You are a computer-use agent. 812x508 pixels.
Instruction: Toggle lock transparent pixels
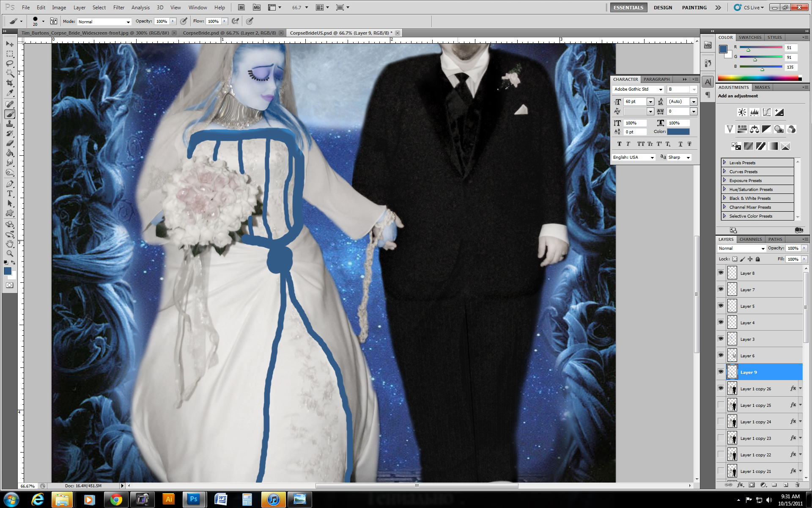(x=735, y=259)
